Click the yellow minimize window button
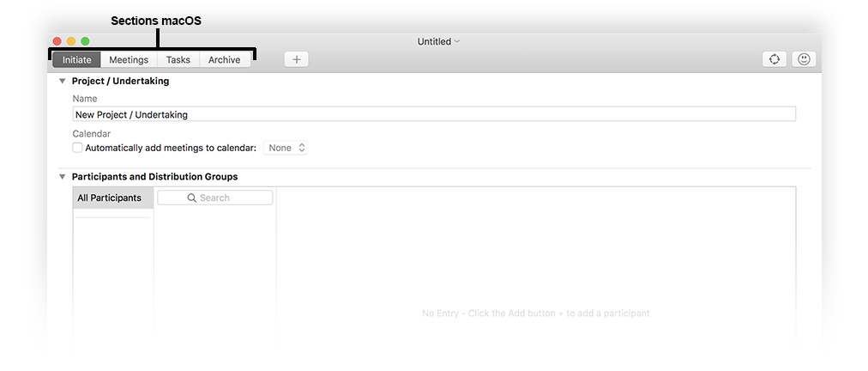The height and width of the screenshot is (371, 868). point(71,41)
